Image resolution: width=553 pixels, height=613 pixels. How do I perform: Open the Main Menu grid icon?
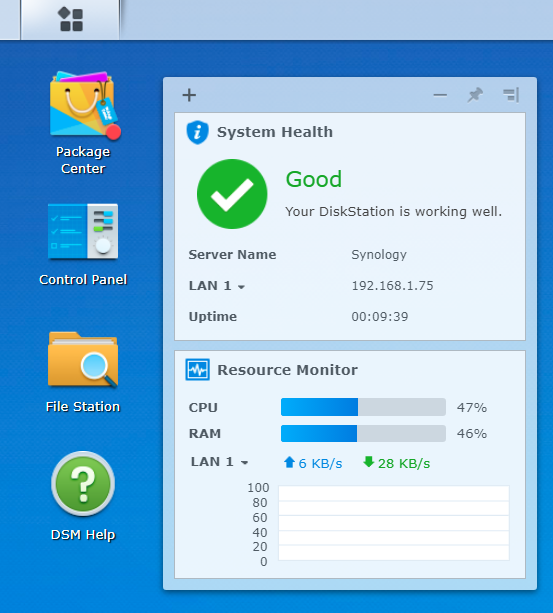(70, 20)
